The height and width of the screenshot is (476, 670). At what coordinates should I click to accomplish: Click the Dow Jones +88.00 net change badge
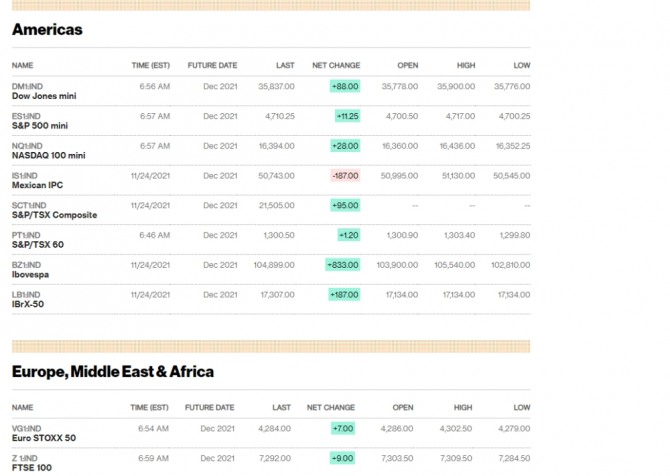345,87
